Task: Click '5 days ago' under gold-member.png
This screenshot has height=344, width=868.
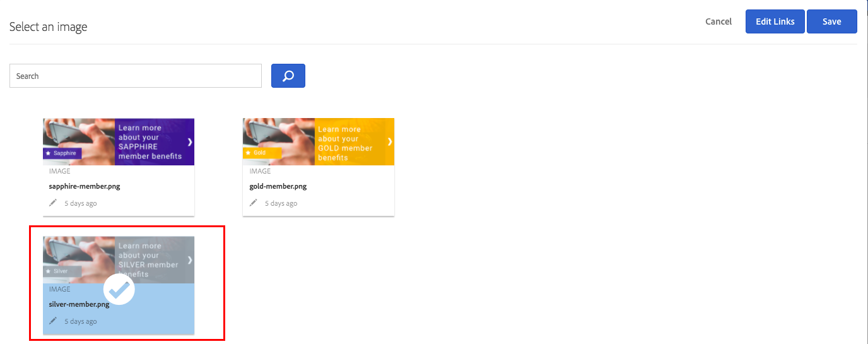Action: (281, 203)
